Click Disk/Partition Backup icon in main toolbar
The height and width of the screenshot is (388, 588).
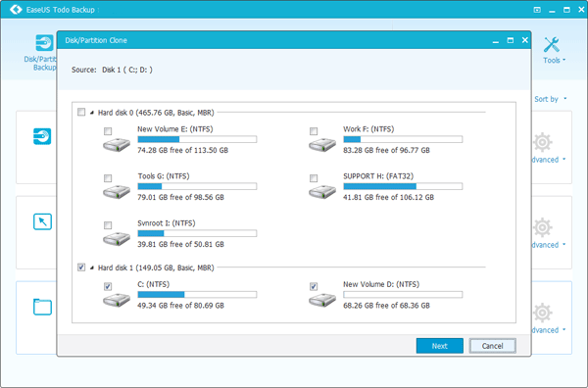[44, 43]
